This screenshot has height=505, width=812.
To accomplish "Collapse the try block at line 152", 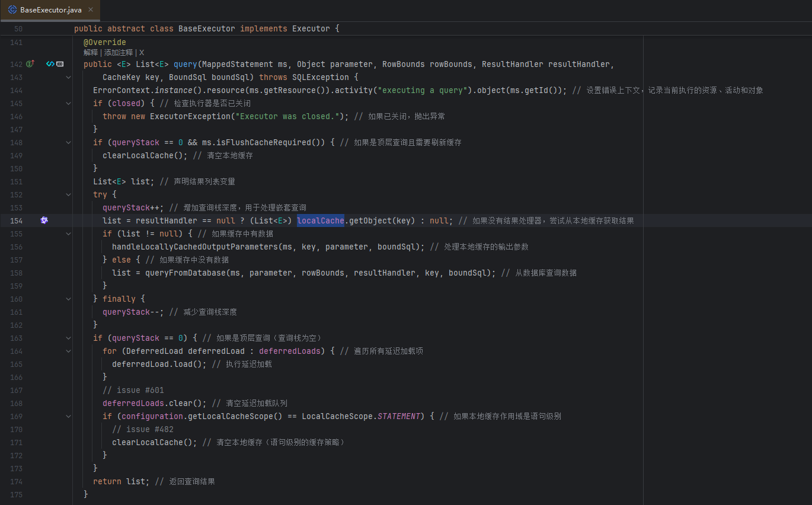I will pyautogui.click(x=68, y=194).
